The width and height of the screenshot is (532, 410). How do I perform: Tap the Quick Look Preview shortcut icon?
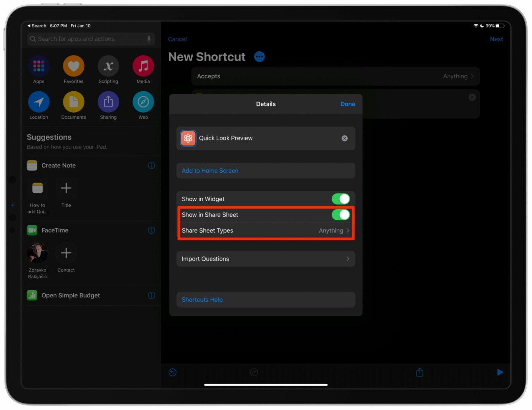[188, 138]
